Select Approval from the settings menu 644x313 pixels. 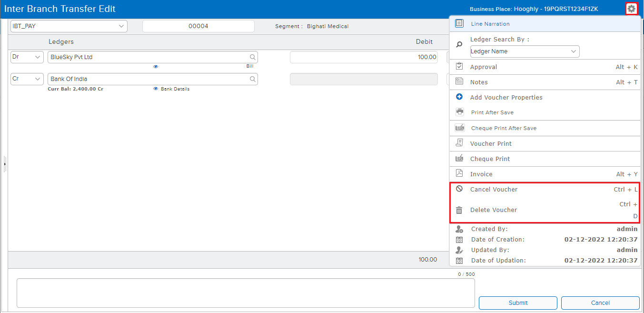coord(484,67)
